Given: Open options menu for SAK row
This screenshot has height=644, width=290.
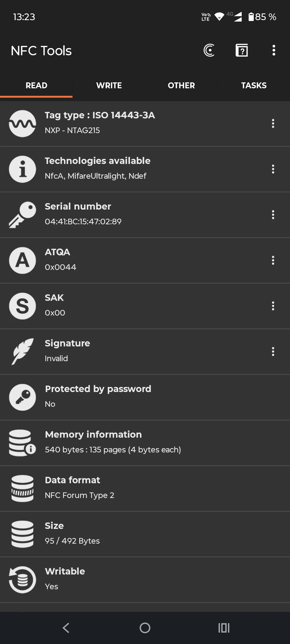Looking at the screenshot, I should [x=273, y=306].
